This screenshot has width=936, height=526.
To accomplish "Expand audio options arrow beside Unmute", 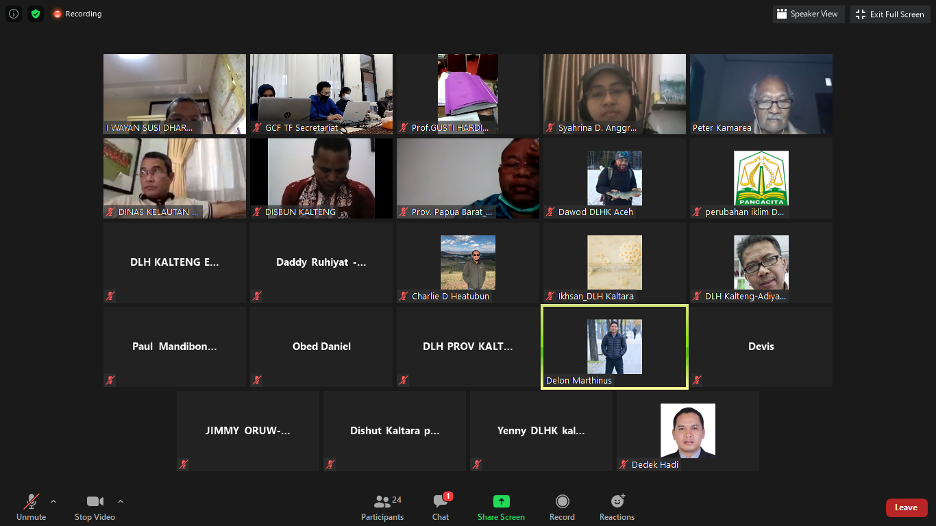I will (x=53, y=500).
